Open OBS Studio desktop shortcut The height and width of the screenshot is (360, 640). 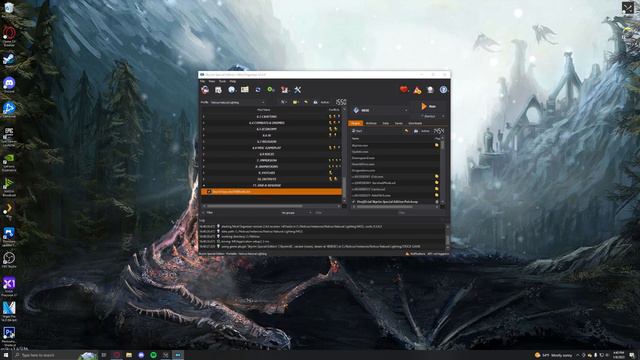point(9,260)
